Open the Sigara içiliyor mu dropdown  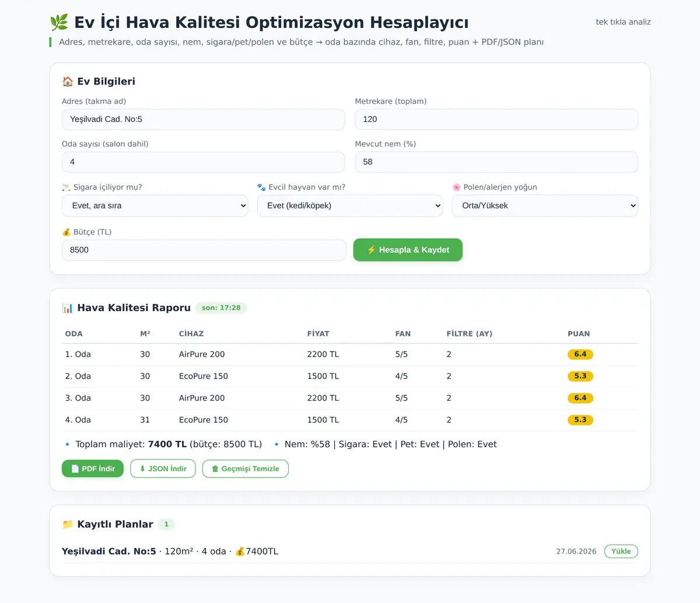point(155,206)
